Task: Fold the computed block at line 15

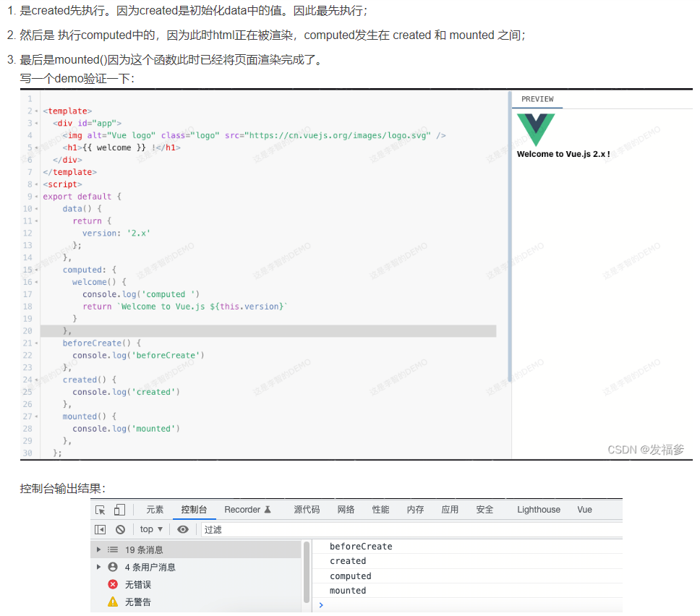Action: pyautogui.click(x=36, y=270)
